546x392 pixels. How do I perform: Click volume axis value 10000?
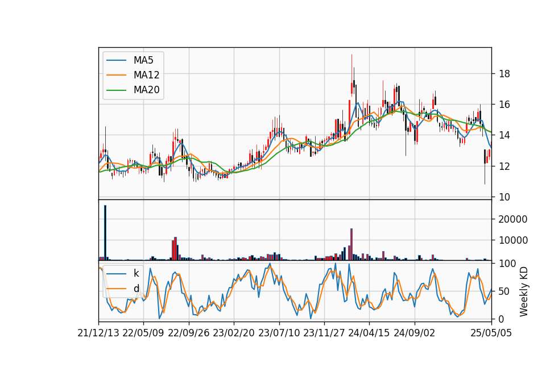click(513, 240)
